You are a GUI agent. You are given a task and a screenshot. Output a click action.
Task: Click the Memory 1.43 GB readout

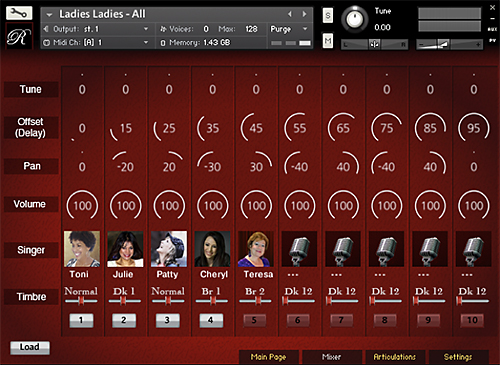199,43
